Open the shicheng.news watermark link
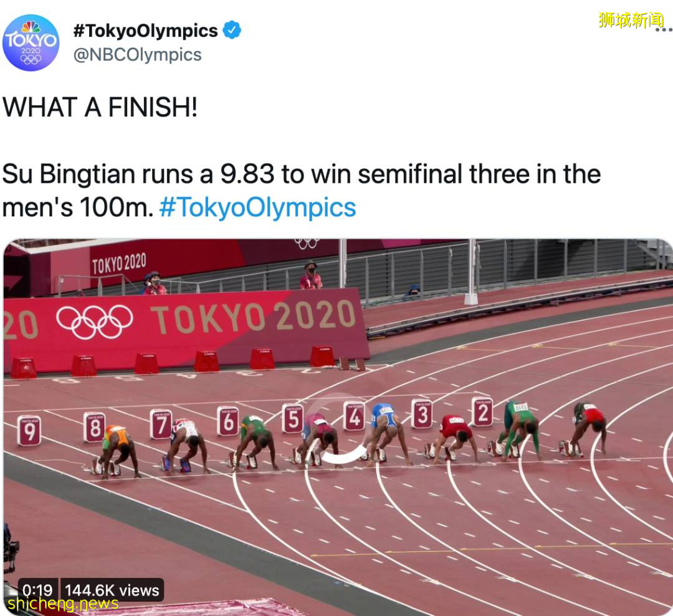This screenshot has height=616, width=673. click(61, 604)
